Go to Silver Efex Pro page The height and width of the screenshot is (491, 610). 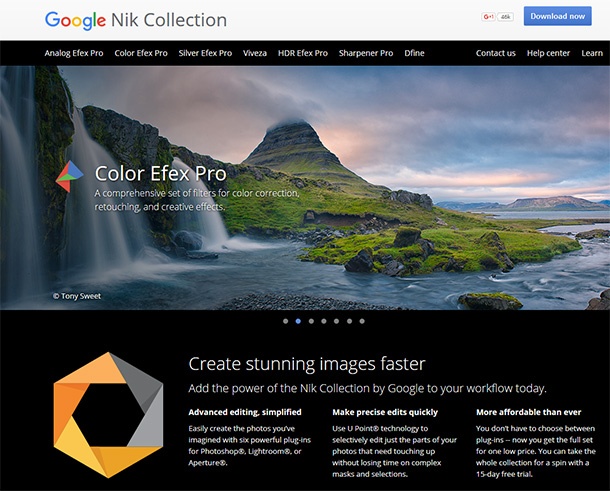tap(205, 53)
